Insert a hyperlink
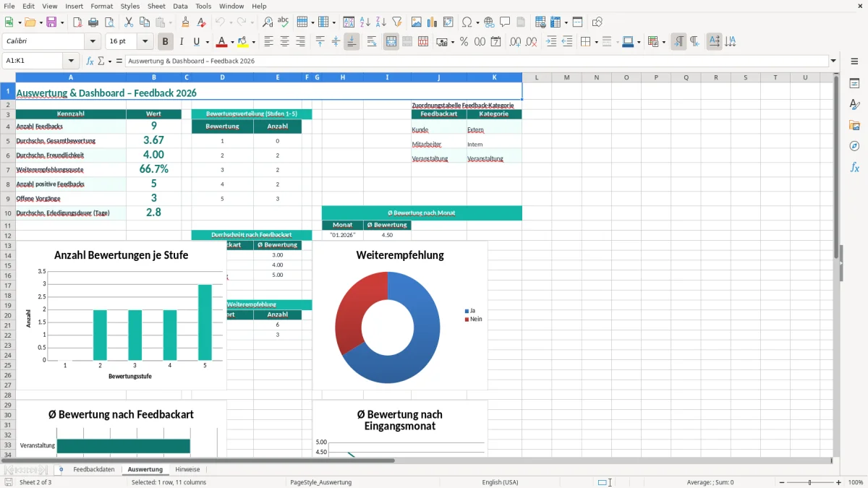The width and height of the screenshot is (868, 488). click(x=489, y=22)
